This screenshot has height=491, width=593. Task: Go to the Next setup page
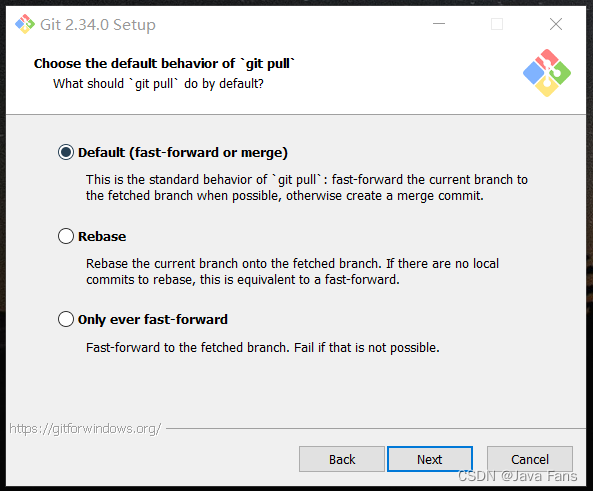(x=430, y=459)
